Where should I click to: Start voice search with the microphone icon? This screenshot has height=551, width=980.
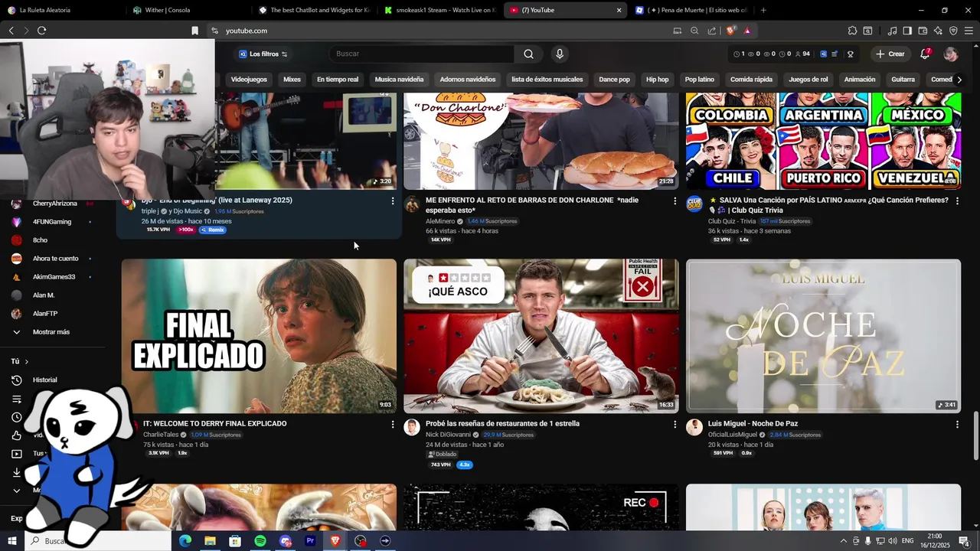[x=560, y=54]
